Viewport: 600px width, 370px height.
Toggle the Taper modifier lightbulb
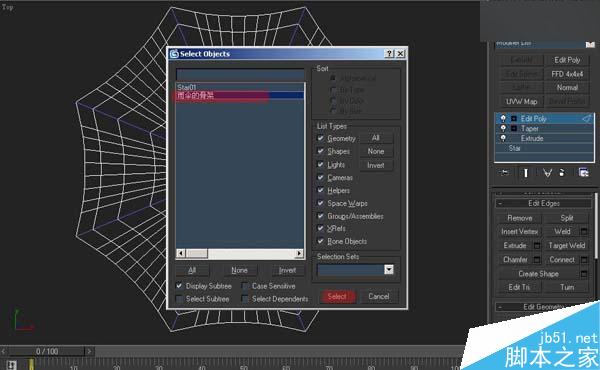point(503,128)
